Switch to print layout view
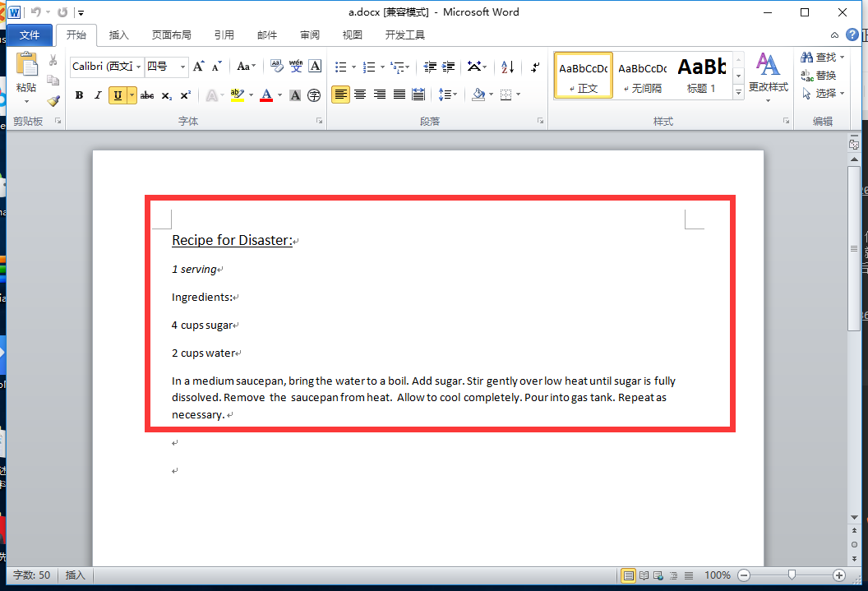This screenshot has width=868, height=591. [x=628, y=575]
